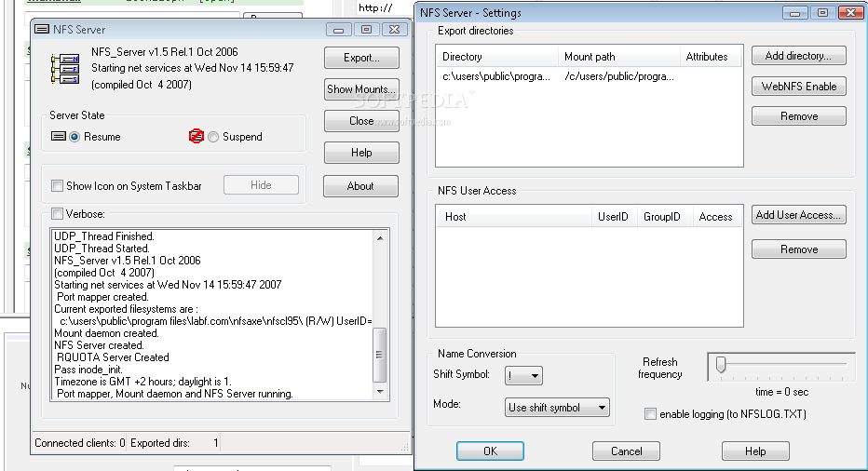Click the 'time = 0 sec' label
This screenshot has height=471, width=868.
781,392
